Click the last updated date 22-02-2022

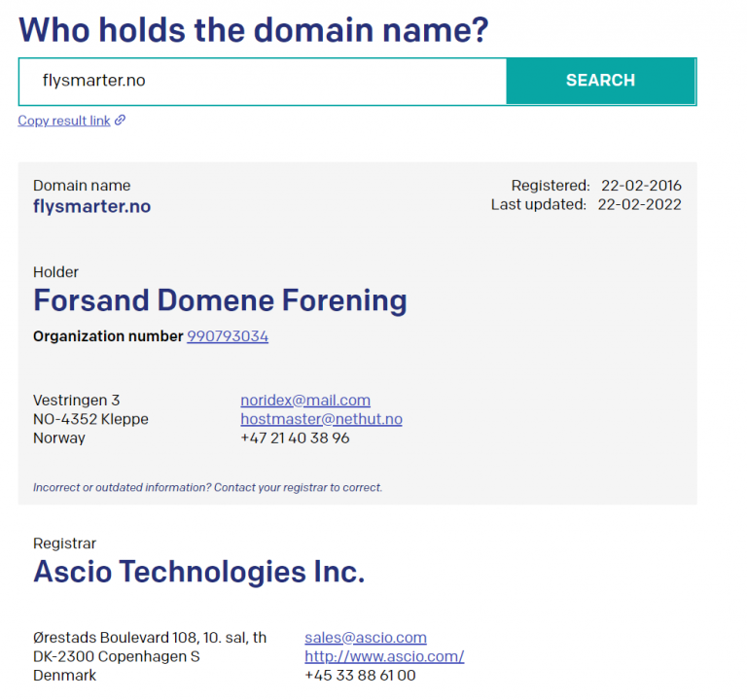(x=639, y=204)
